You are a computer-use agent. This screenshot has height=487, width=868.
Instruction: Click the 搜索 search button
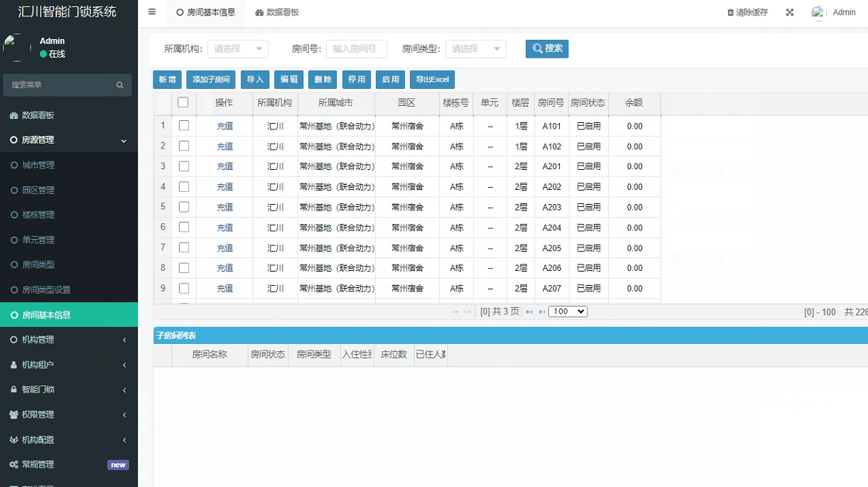point(547,49)
